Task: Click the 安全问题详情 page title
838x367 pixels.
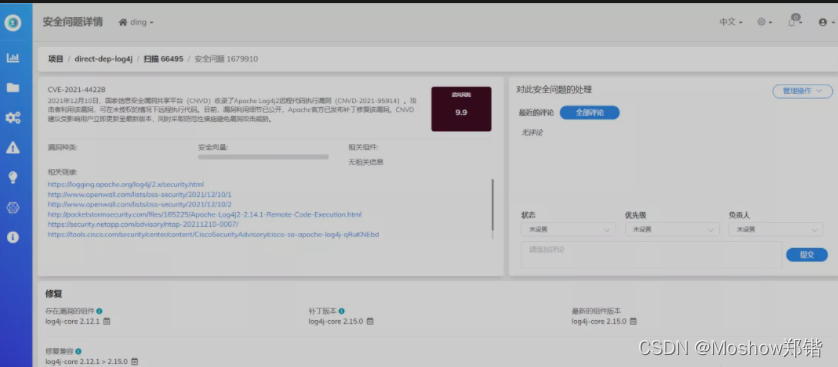Action: 73,22
